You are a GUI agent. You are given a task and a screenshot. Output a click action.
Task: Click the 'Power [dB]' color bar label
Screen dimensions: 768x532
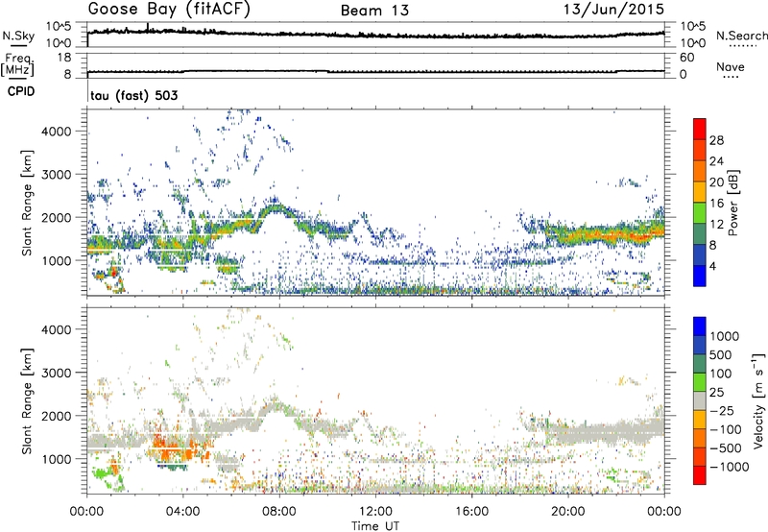[732, 203]
